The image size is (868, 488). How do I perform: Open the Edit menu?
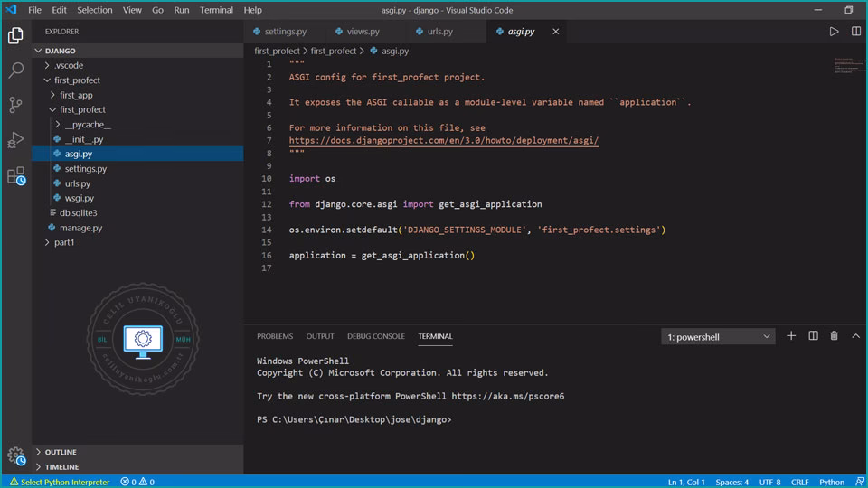59,10
